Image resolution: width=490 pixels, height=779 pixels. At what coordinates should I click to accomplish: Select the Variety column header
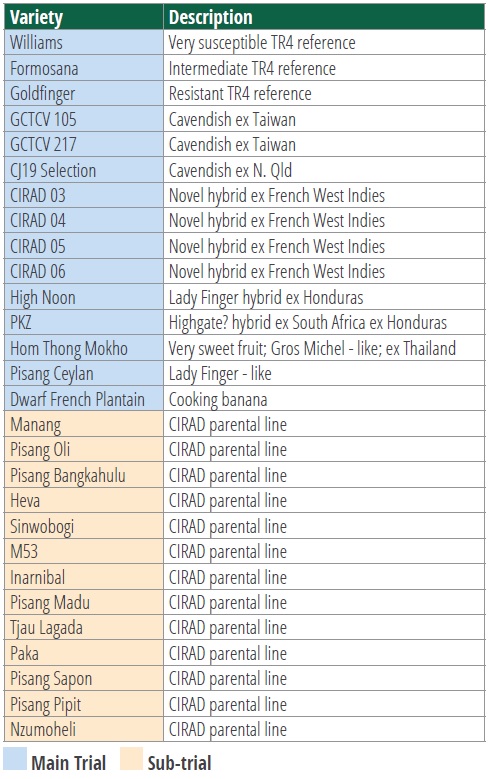(83, 17)
